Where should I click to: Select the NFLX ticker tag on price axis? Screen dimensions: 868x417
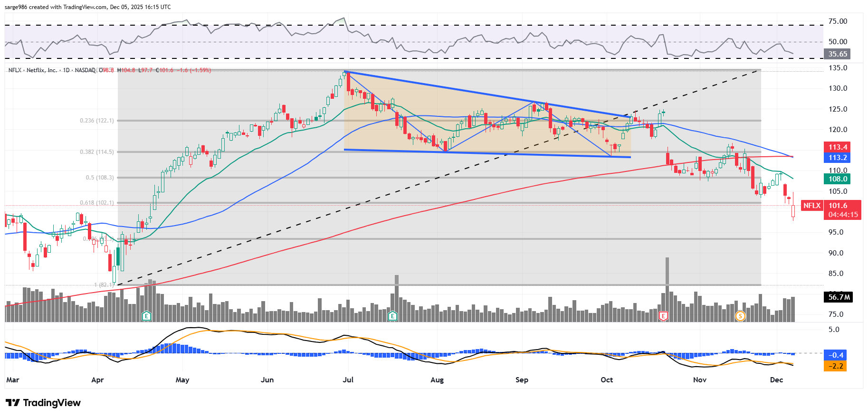(x=811, y=206)
